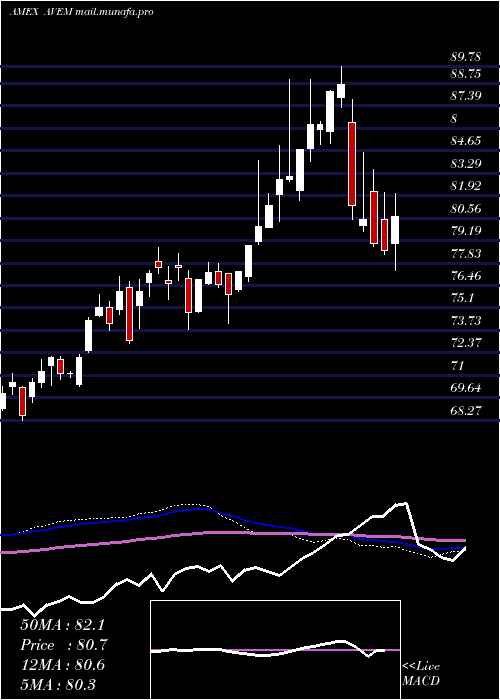Click the 83.29 price axis label
The height and width of the screenshot is (700, 500).
pos(466,163)
